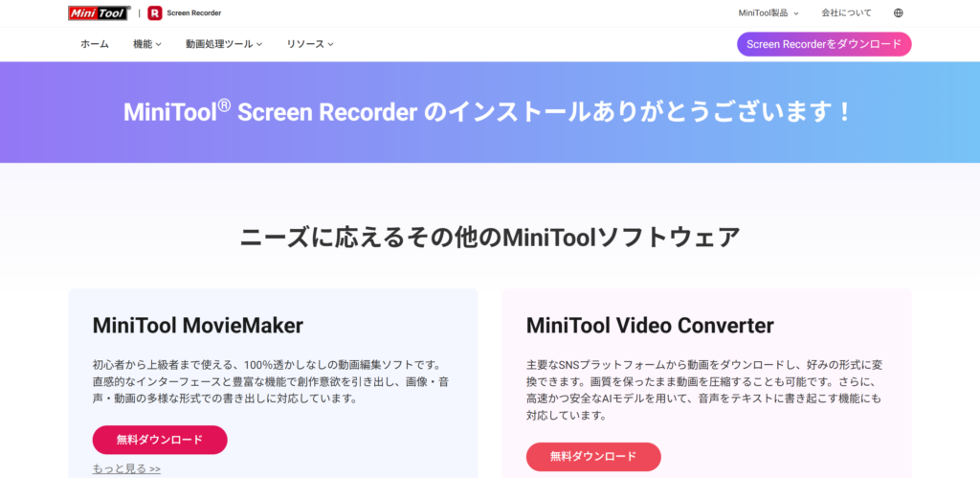Go to the ホーム page
The height and width of the screenshot is (478, 980).
click(95, 44)
